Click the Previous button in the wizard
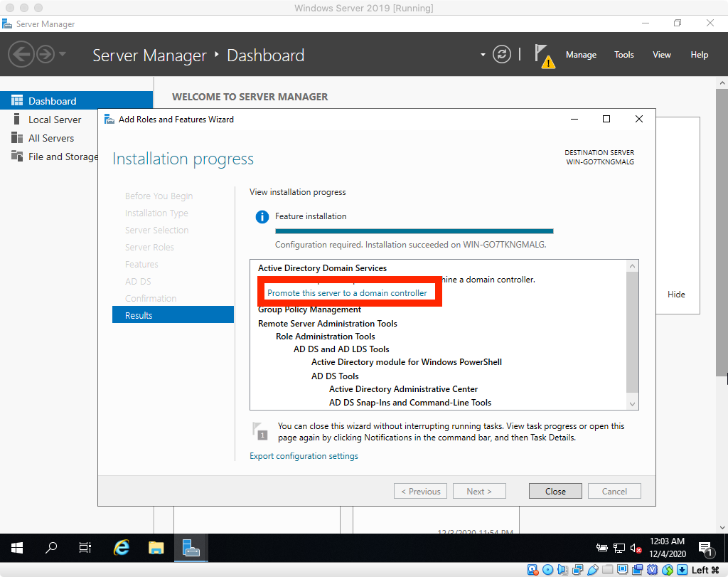 (x=420, y=491)
